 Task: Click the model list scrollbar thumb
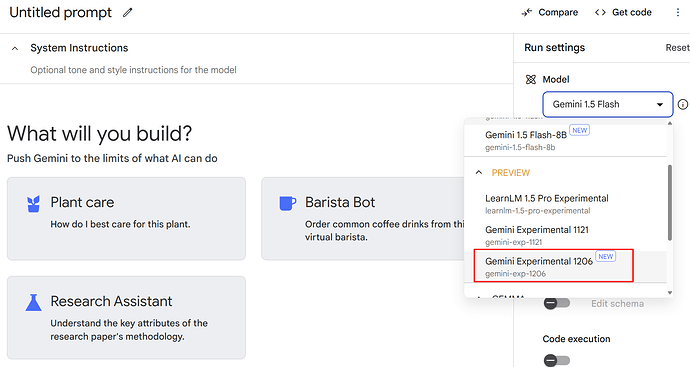coord(670,203)
